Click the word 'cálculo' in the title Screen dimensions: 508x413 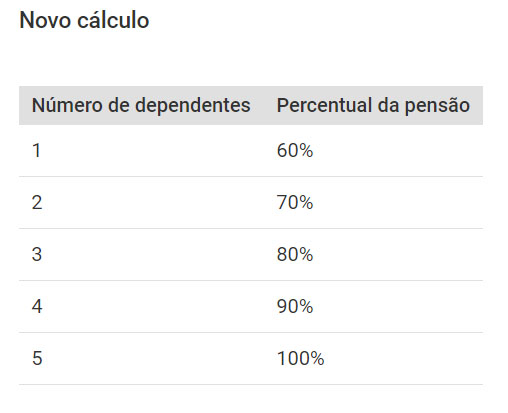tap(113, 20)
